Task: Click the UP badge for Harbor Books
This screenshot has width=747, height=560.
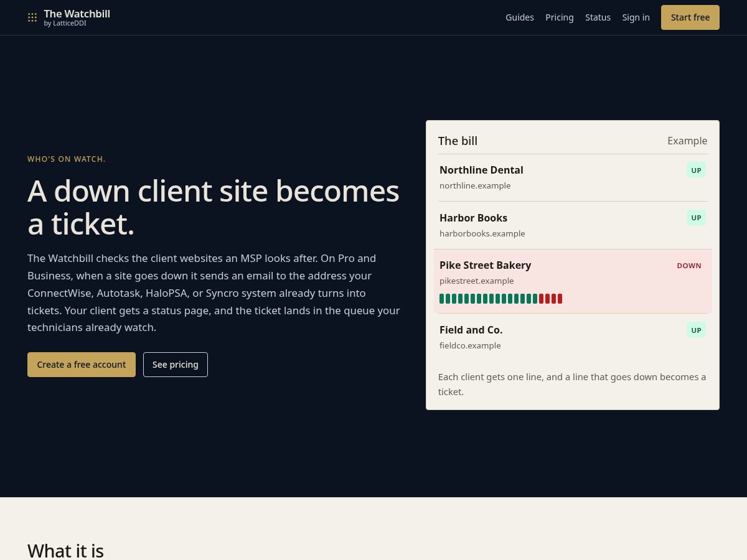Action: click(x=696, y=218)
